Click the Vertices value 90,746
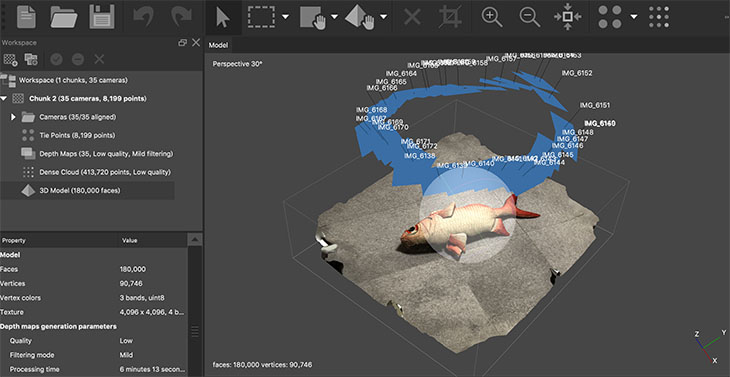 [131, 283]
